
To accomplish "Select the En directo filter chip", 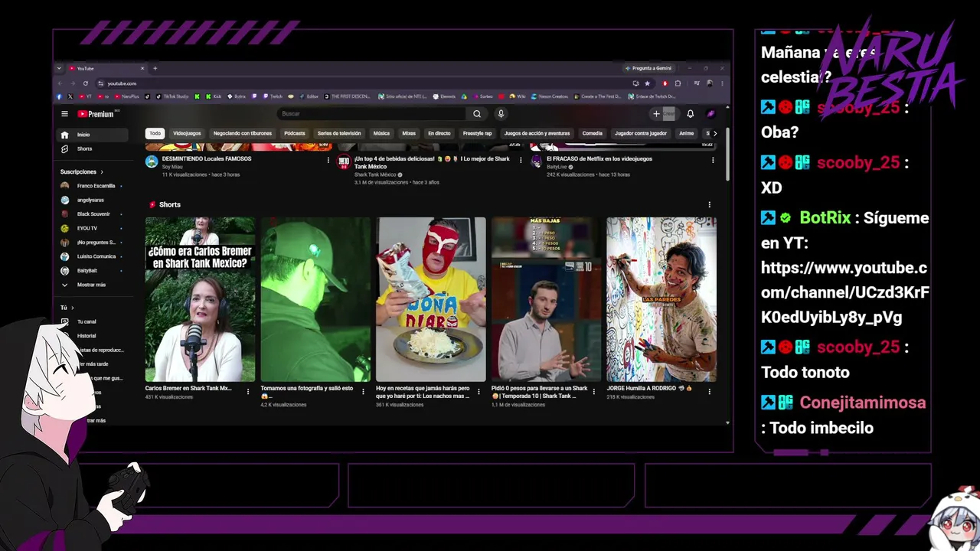I will click(439, 133).
